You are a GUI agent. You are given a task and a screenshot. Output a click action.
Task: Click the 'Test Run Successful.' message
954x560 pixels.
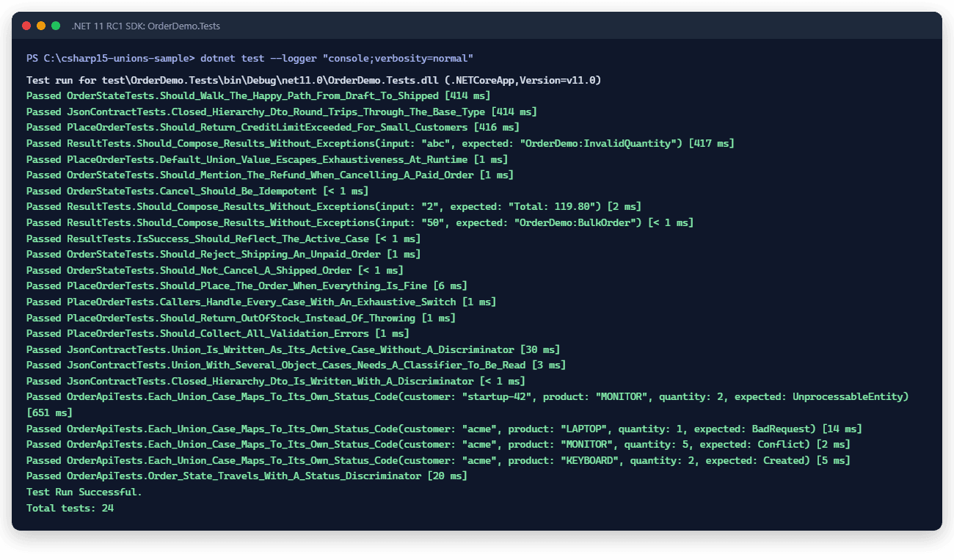coord(84,492)
